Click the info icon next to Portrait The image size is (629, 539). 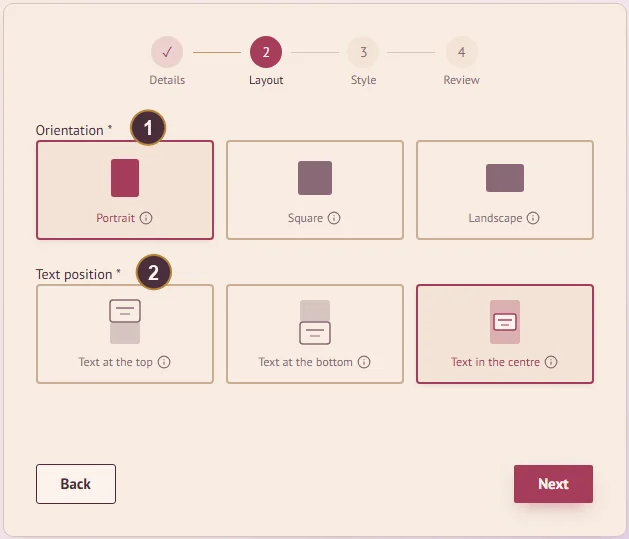[146, 218]
